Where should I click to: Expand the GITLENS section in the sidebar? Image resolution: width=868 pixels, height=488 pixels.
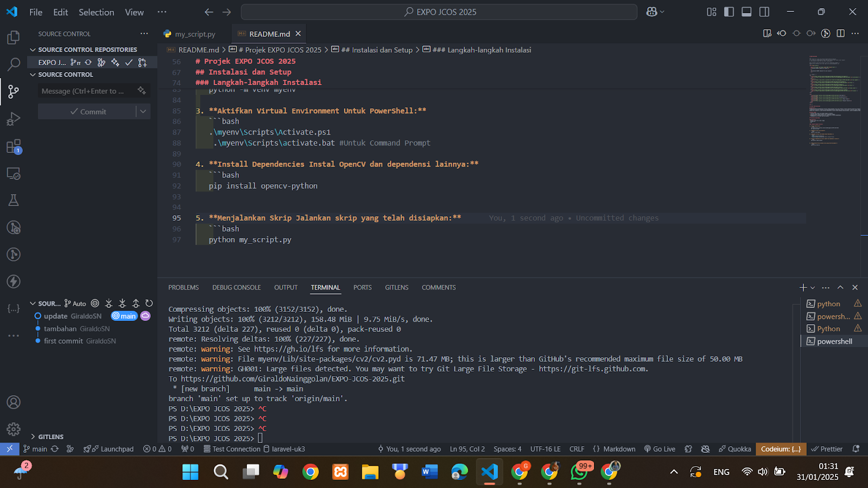(33, 436)
